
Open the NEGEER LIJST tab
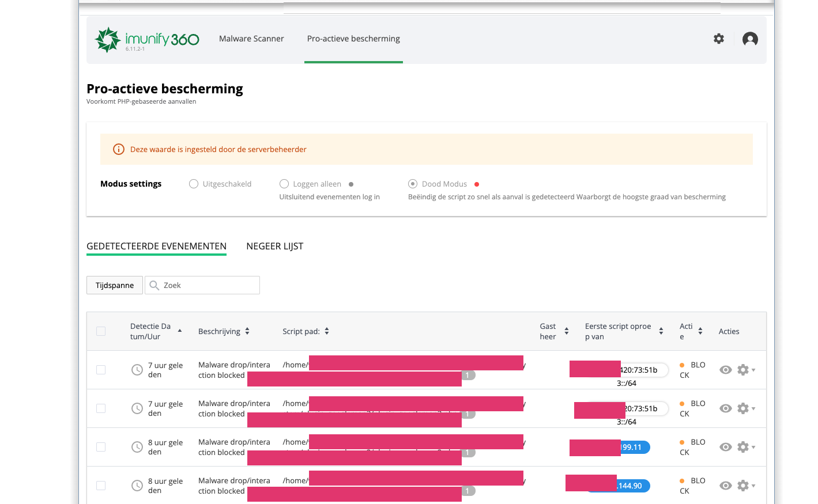pyautogui.click(x=275, y=246)
